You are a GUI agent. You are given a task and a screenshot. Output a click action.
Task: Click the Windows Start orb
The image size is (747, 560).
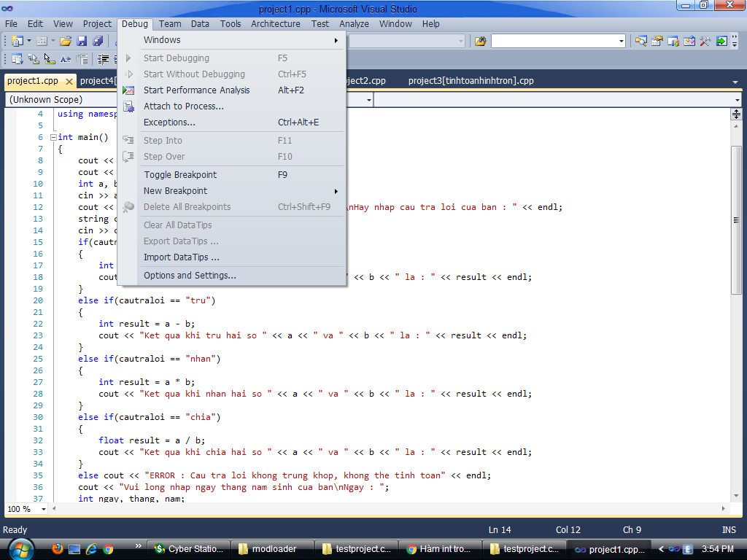pos(21,549)
